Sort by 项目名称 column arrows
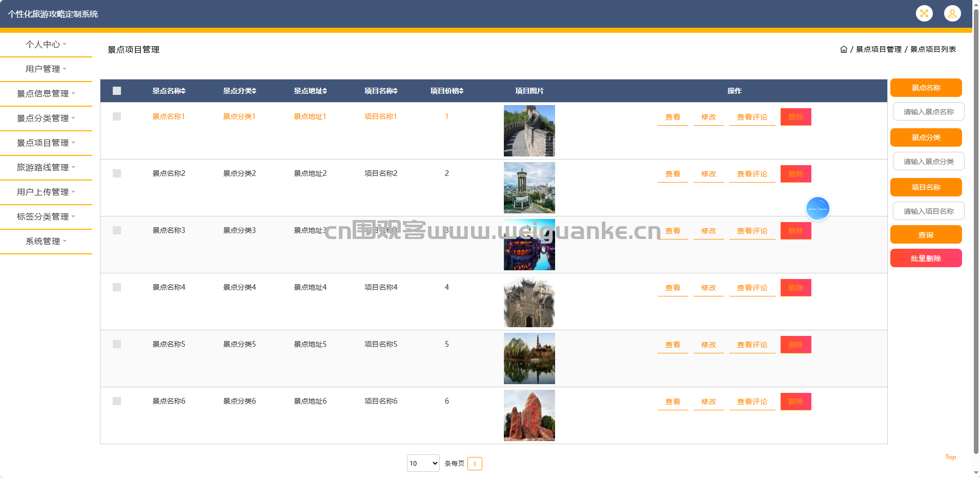 coord(396,91)
